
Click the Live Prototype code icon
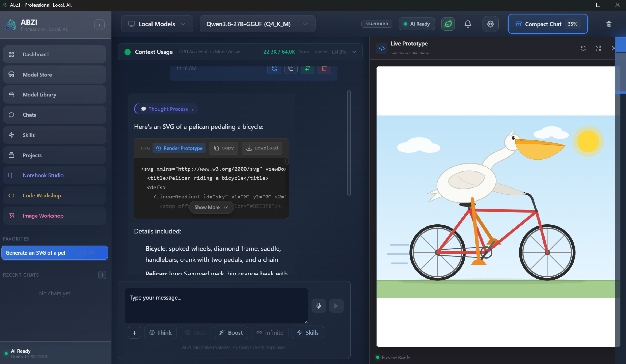click(382, 48)
